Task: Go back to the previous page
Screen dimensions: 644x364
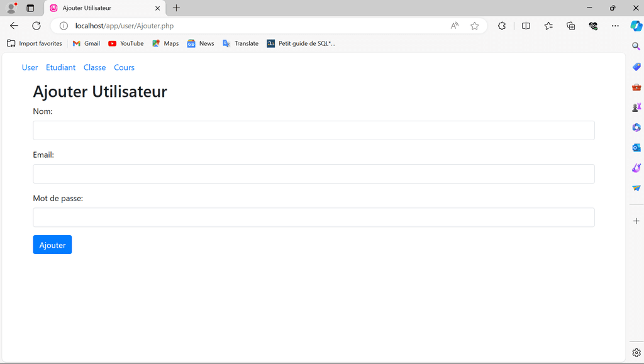Action: [x=14, y=26]
